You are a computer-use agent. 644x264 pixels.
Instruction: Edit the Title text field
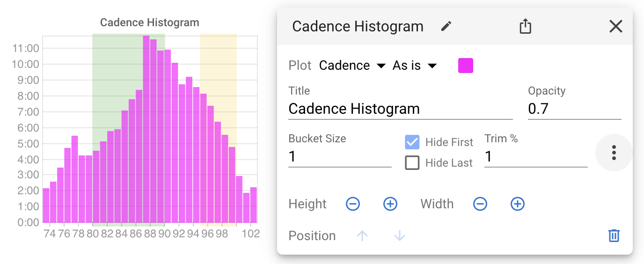coord(400,109)
